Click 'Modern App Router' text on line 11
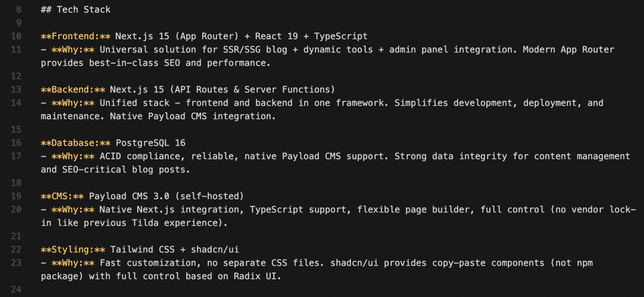This screenshot has height=297, width=644. [568, 49]
